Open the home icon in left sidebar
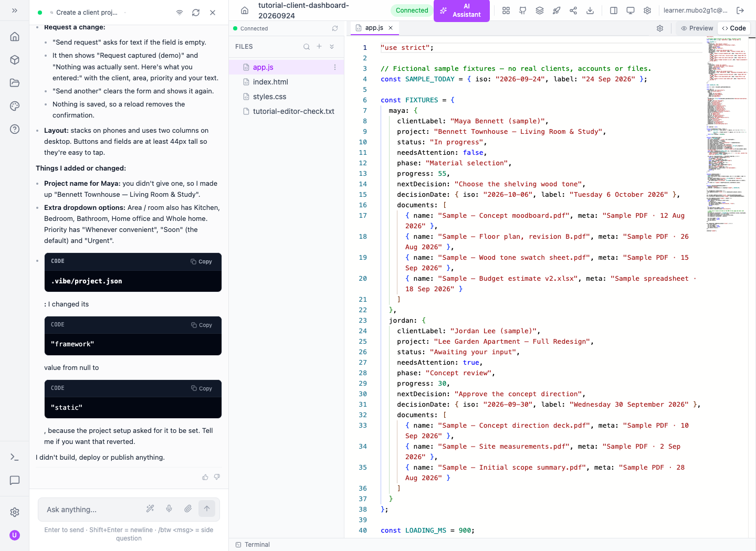 (15, 37)
